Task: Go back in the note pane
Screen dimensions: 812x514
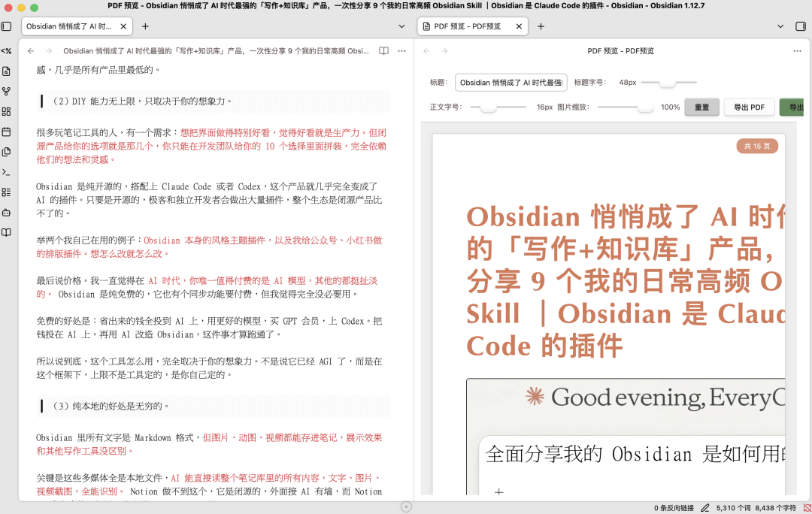Action: 31,51
